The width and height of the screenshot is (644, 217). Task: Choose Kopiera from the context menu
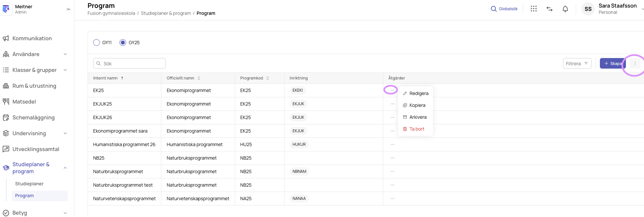click(x=416, y=105)
